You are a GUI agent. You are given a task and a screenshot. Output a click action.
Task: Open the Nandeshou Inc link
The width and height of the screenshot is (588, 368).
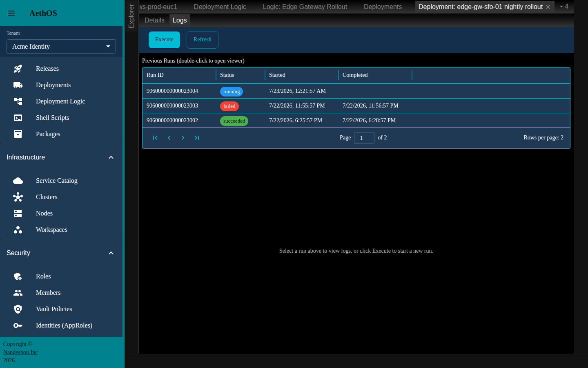(x=20, y=352)
